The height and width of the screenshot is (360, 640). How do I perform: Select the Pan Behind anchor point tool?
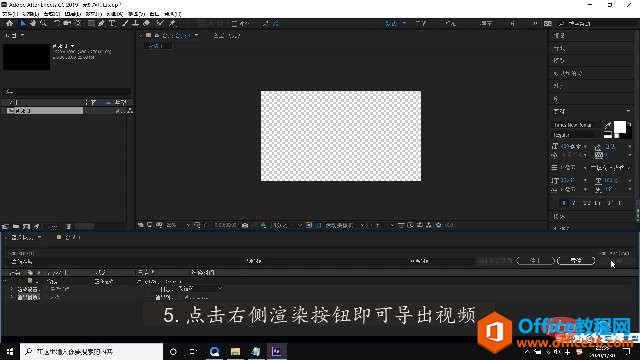tap(78, 24)
